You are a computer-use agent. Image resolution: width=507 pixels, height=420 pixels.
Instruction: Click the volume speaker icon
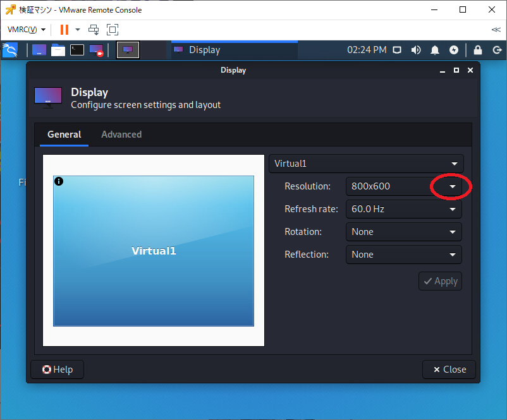click(x=416, y=50)
